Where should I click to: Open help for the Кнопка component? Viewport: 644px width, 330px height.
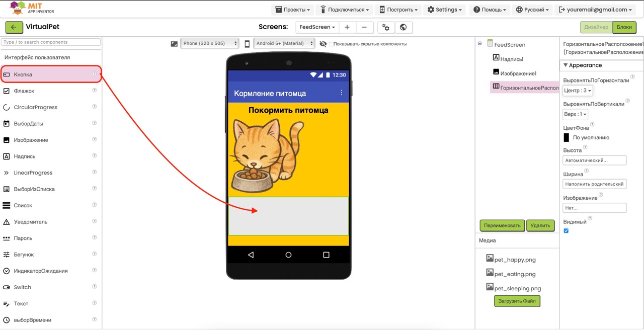pos(94,74)
